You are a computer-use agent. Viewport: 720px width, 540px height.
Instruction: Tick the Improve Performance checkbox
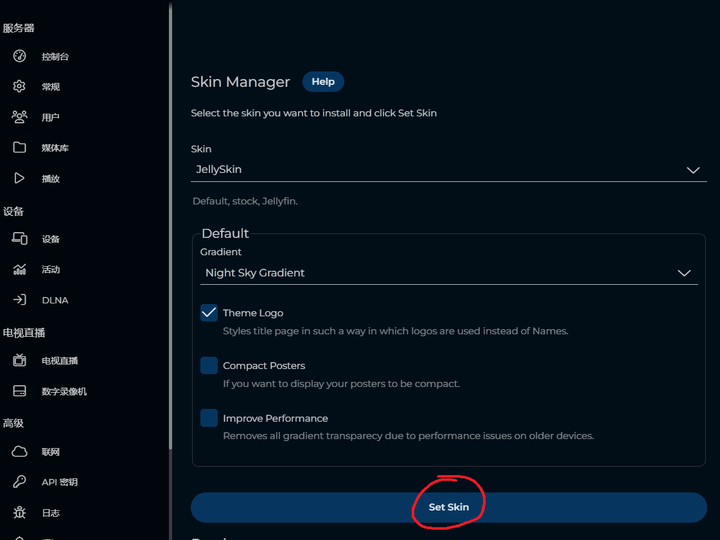pyautogui.click(x=209, y=418)
